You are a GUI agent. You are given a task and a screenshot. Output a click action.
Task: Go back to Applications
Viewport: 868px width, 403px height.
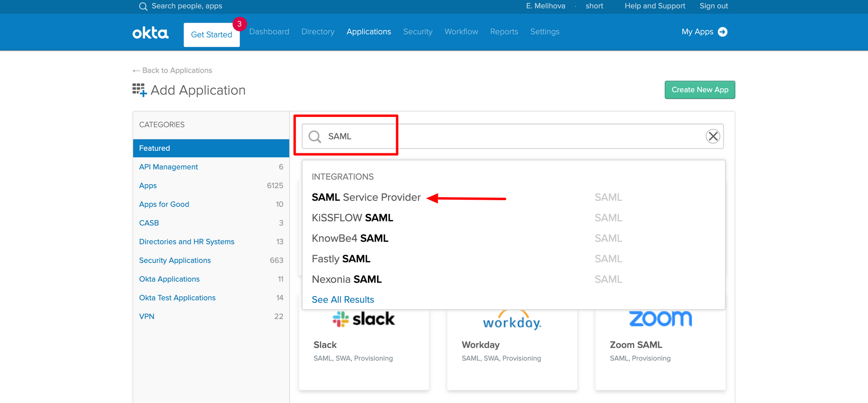click(x=172, y=70)
